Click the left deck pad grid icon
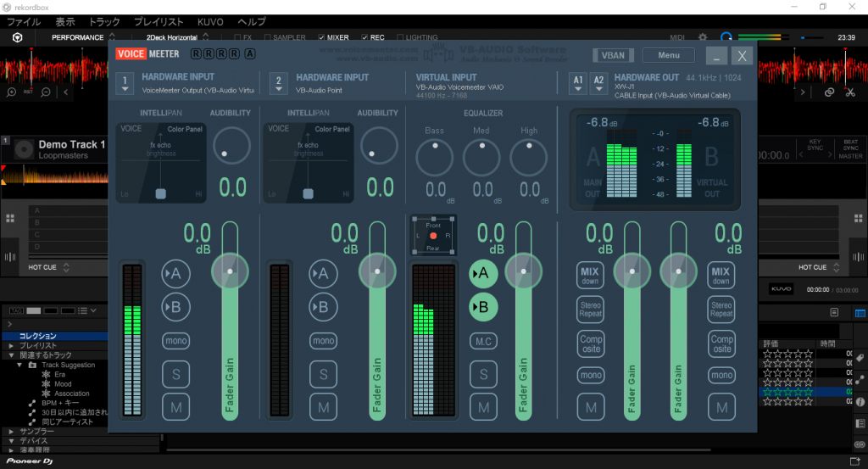868x469 pixels. pyautogui.click(x=10, y=218)
